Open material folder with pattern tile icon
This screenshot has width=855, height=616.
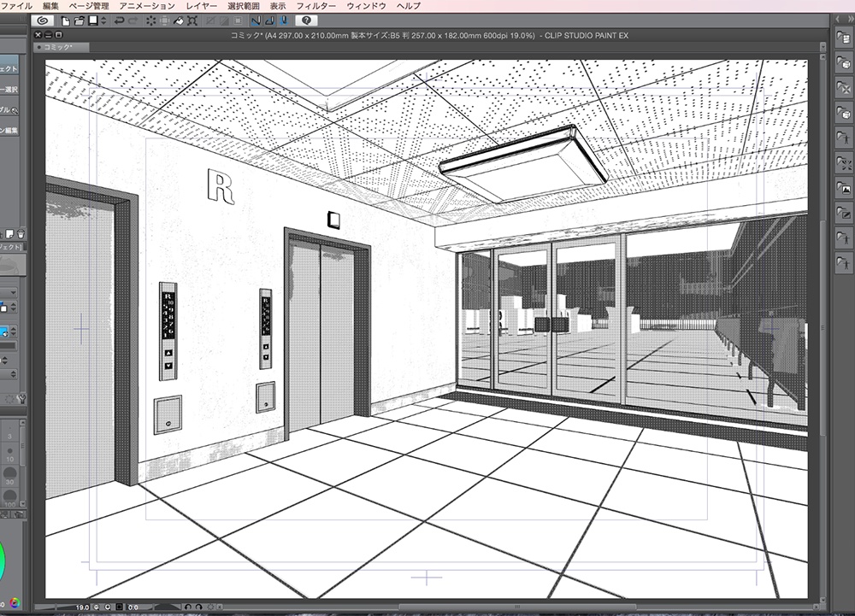point(844,88)
